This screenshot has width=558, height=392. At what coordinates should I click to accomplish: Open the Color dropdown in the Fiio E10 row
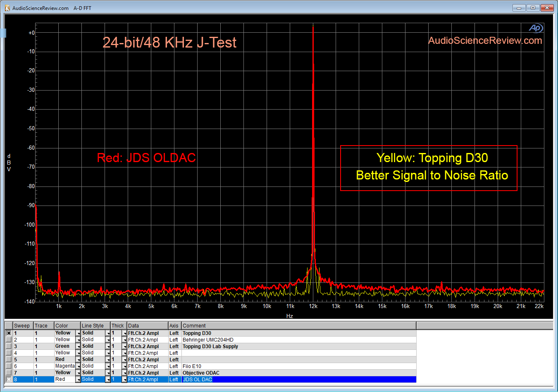(78, 366)
